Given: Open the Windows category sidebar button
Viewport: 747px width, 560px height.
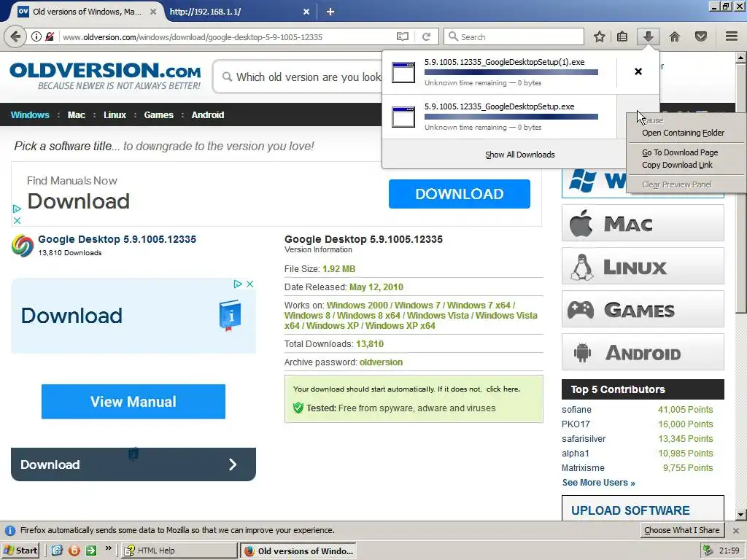Looking at the screenshot, I should tap(595, 181).
